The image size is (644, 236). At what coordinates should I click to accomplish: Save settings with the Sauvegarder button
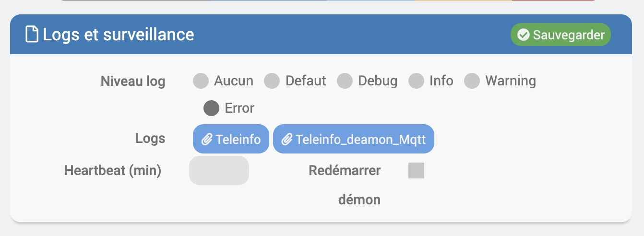(x=561, y=35)
